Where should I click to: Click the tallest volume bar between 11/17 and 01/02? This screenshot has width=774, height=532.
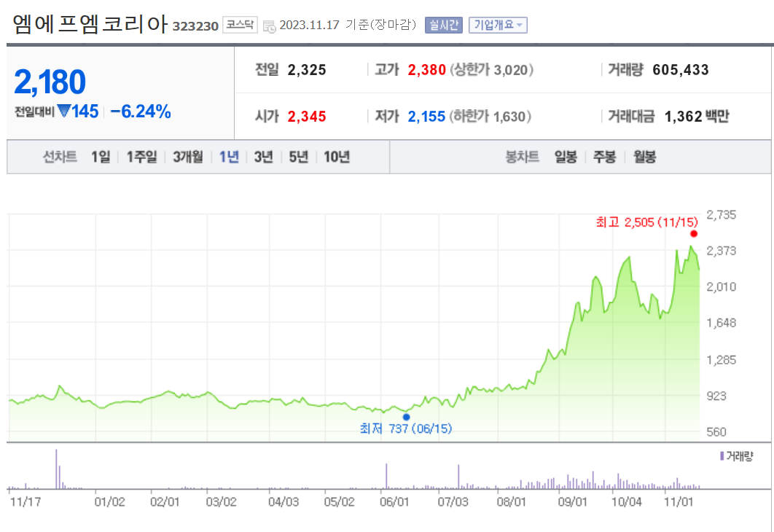(x=56, y=469)
